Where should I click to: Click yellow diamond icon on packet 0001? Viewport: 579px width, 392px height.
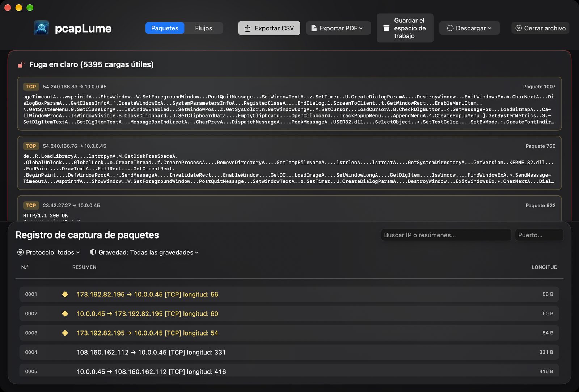point(65,294)
